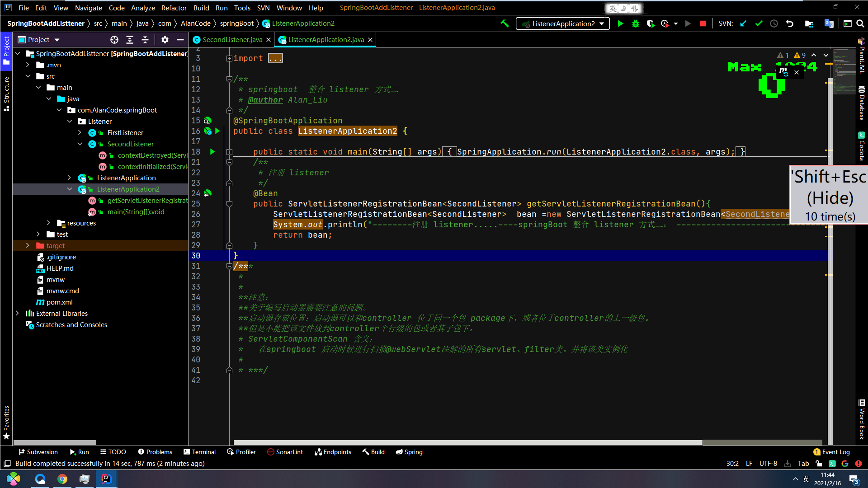Click the SonarLint tool window button

[x=285, y=452]
